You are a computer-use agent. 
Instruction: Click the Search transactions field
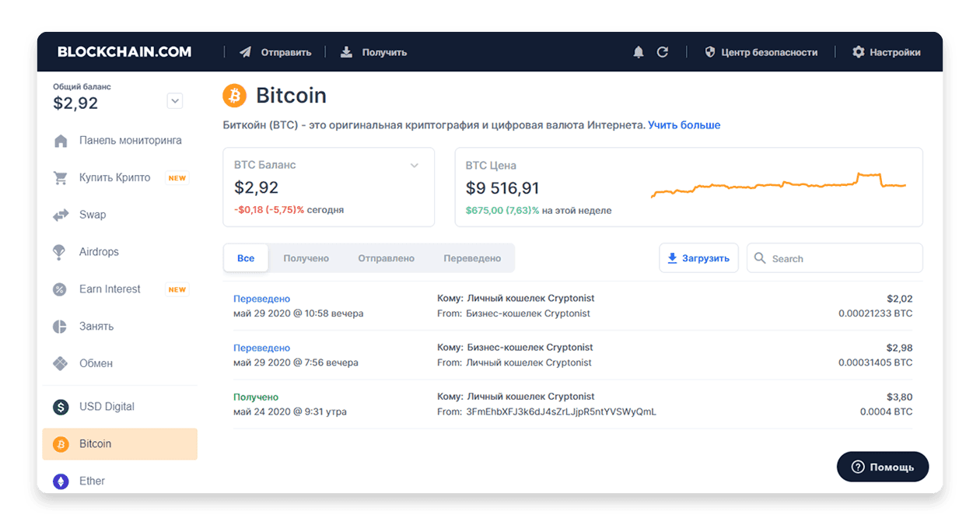(x=835, y=258)
